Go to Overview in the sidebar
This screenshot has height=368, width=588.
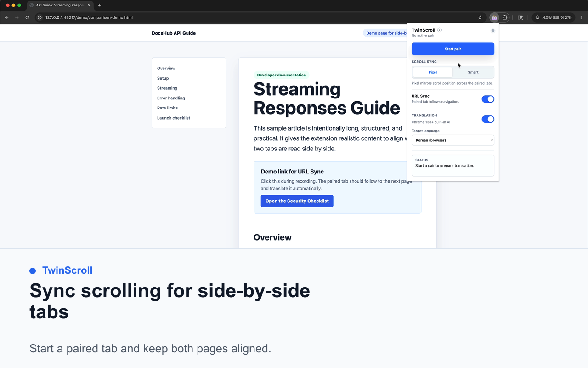coord(166,68)
